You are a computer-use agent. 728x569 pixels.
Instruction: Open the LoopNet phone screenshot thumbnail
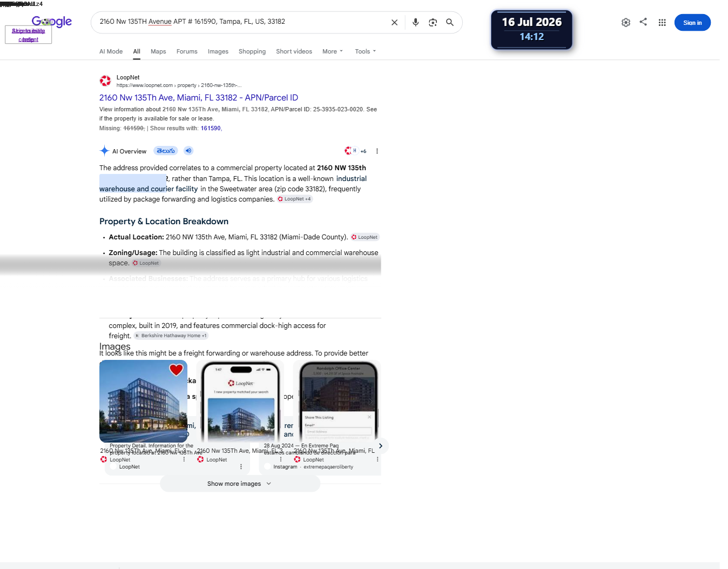coord(240,401)
